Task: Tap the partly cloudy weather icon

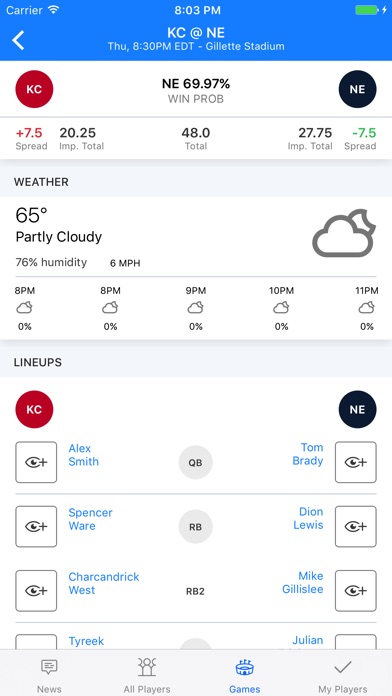Action: tap(344, 233)
